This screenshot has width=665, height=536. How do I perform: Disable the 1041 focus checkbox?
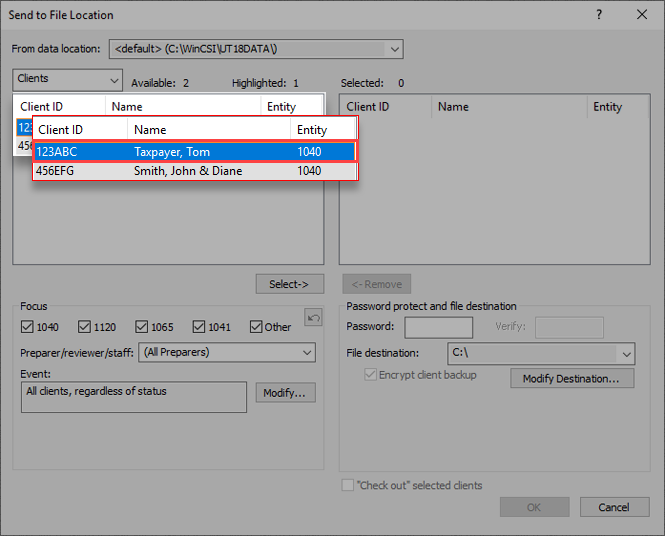200,327
